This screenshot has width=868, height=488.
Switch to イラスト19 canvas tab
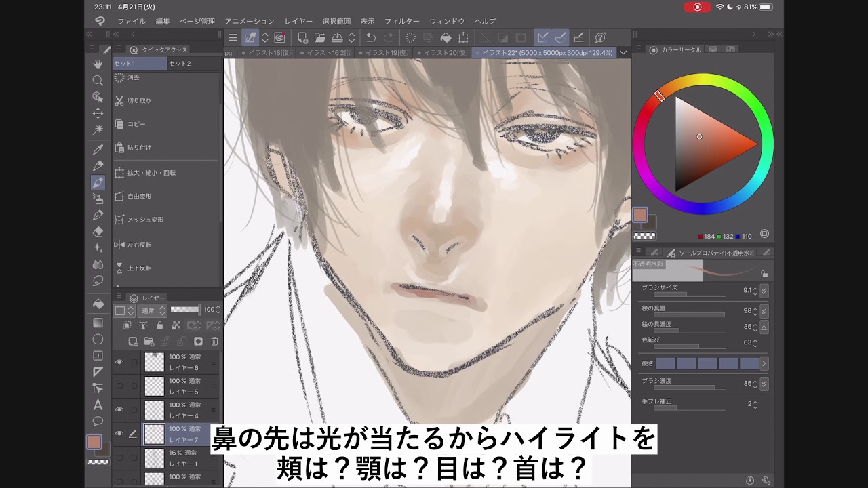click(387, 52)
